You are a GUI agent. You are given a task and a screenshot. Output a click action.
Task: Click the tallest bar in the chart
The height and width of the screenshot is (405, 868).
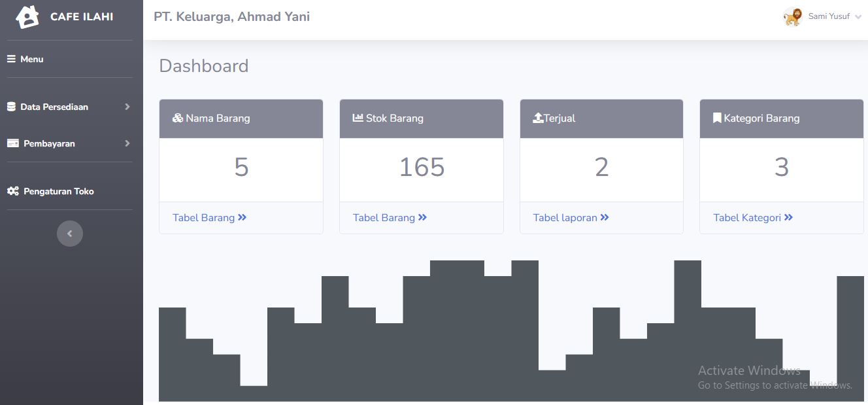pos(457,327)
